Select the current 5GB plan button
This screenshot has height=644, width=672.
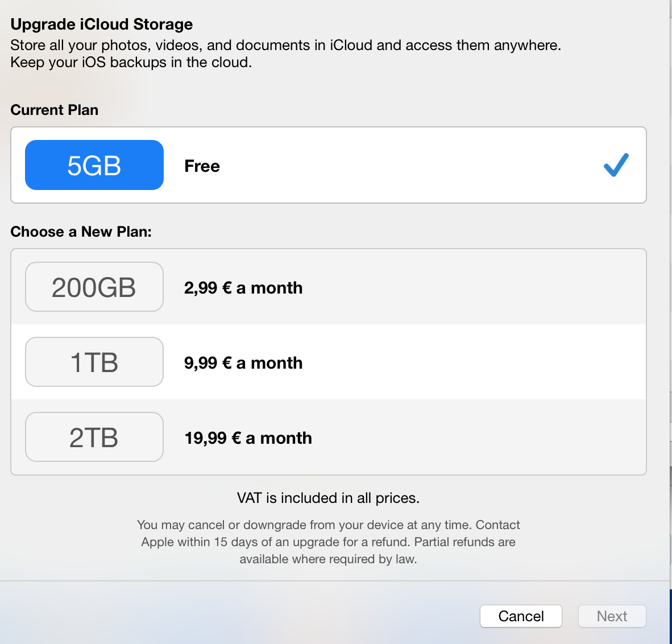[94, 165]
